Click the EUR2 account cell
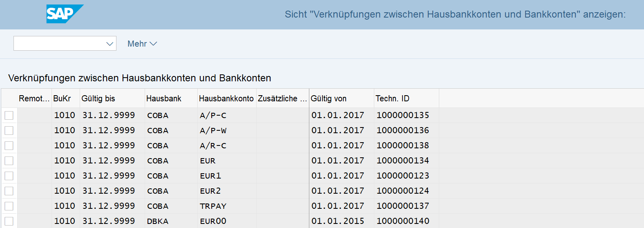Viewport: 644px width, 228px height. pos(210,191)
